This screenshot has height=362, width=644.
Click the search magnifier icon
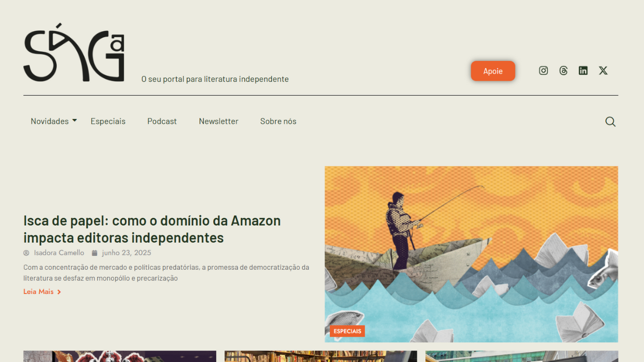tap(610, 122)
